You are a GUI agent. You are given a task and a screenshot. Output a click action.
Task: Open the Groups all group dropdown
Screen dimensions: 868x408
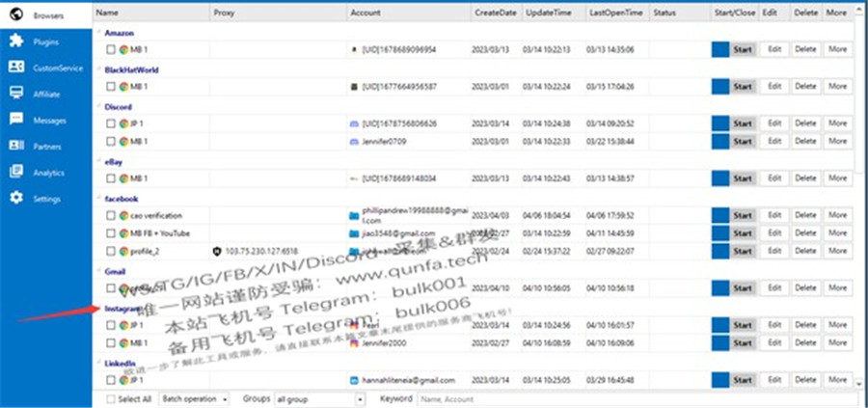pos(319,398)
